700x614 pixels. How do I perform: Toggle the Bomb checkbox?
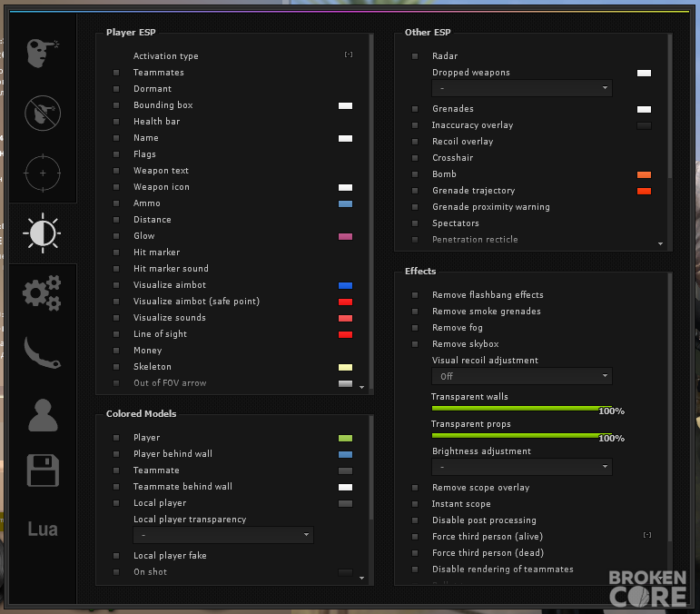tap(415, 174)
